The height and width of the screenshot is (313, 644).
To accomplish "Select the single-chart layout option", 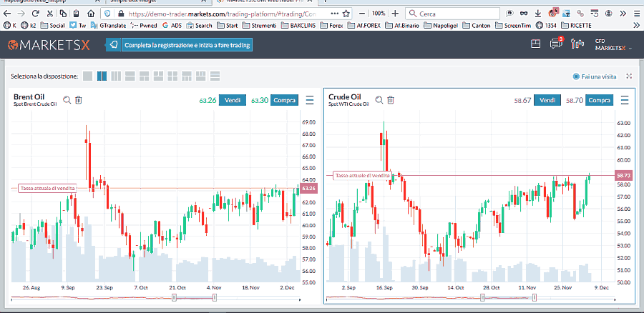I will 87,76.
